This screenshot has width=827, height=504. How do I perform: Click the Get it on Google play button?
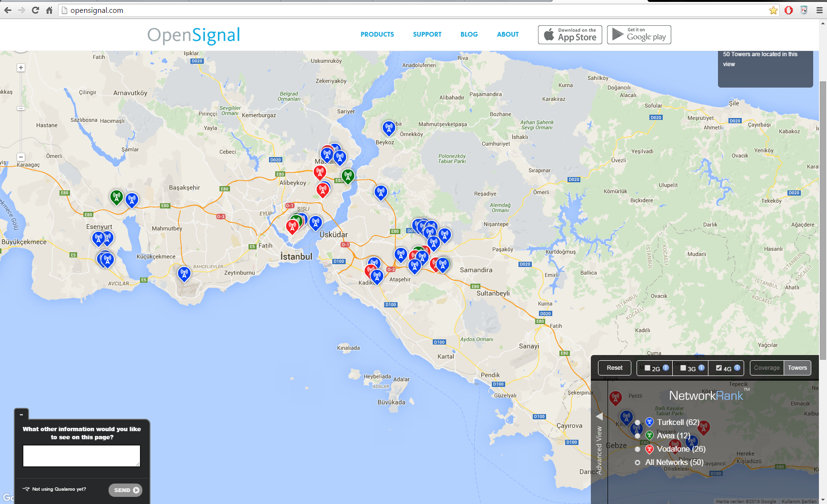point(639,35)
